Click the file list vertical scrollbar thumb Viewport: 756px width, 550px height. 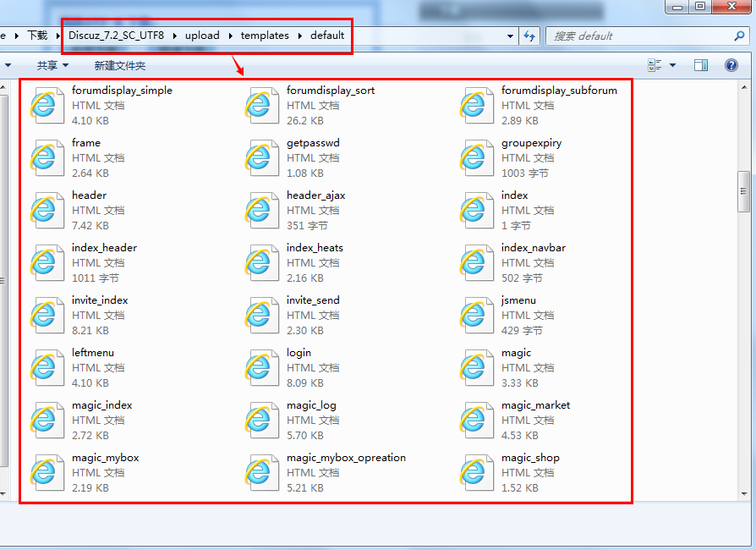click(x=744, y=191)
